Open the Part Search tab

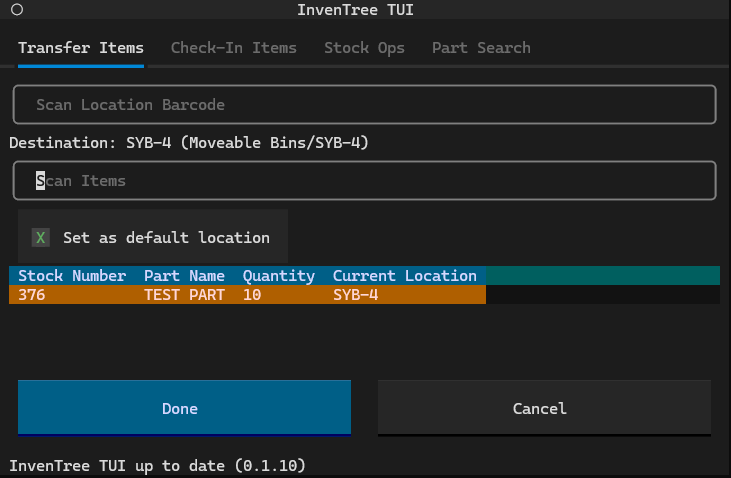[x=481, y=48]
